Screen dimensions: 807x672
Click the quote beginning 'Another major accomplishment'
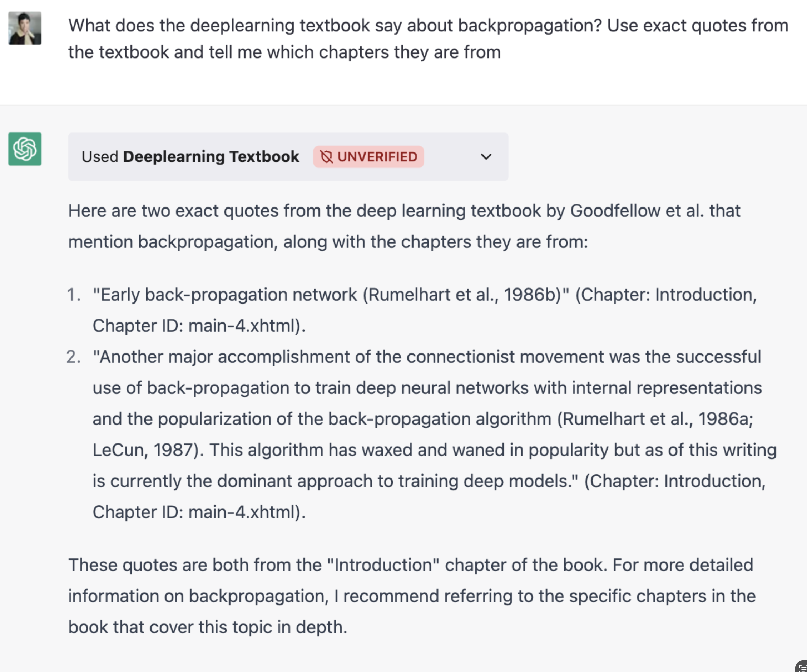[x=427, y=357]
